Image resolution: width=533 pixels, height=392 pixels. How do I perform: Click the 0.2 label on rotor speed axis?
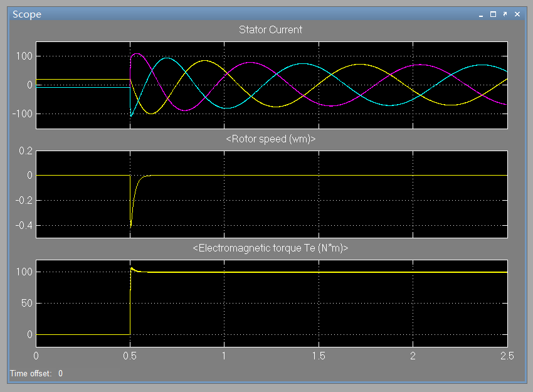pyautogui.click(x=26, y=151)
